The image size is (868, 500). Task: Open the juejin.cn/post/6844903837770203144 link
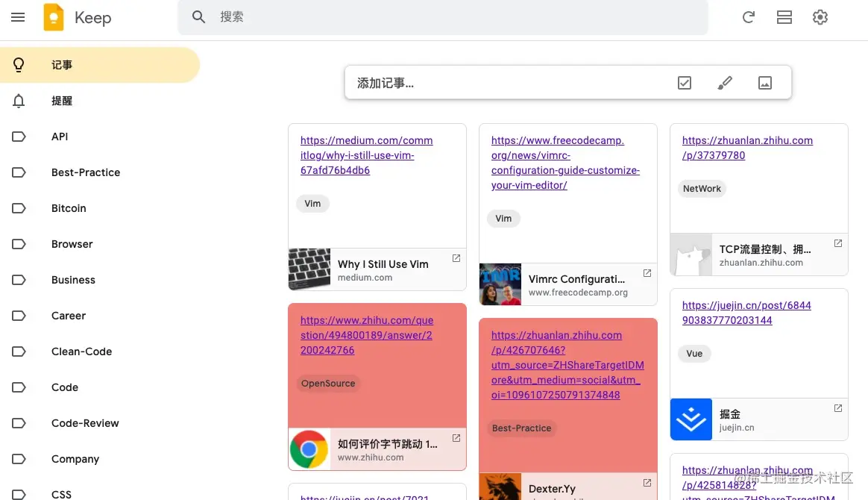click(x=746, y=313)
